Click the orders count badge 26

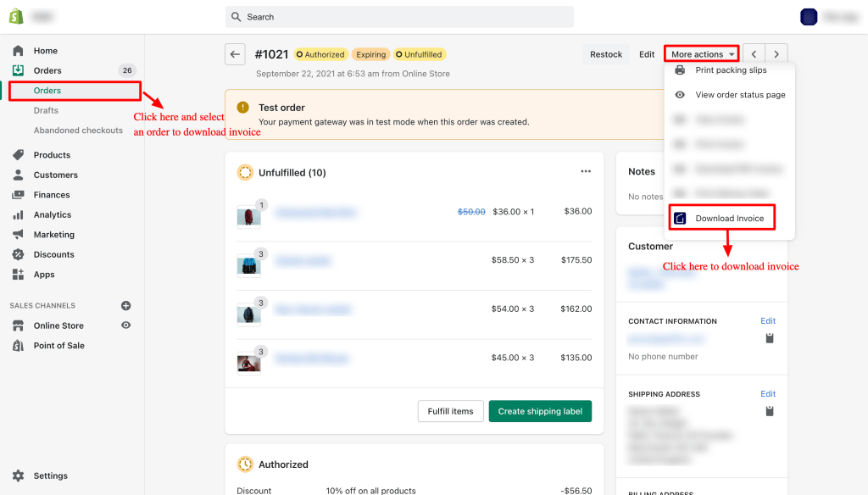coord(127,70)
